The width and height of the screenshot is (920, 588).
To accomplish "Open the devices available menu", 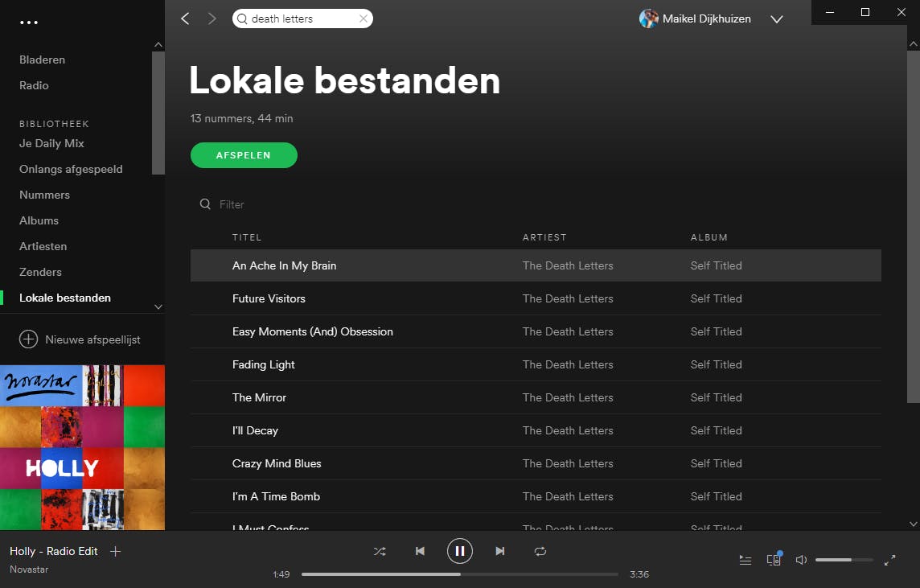I will [x=774, y=559].
